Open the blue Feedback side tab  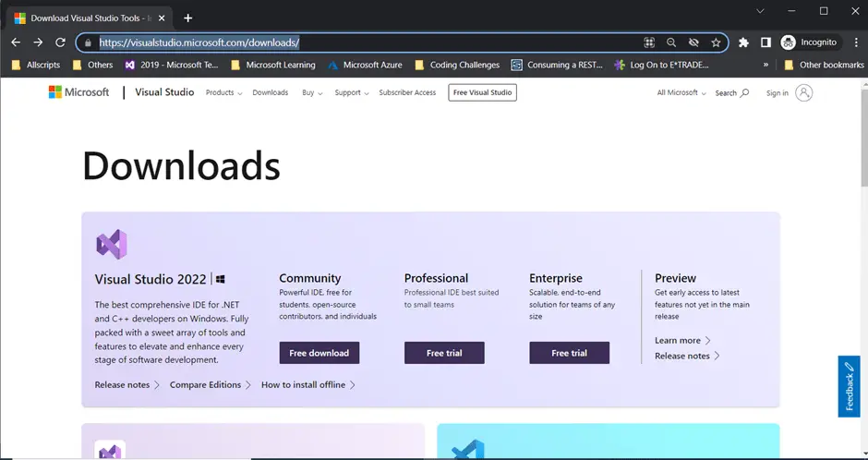[x=849, y=386]
